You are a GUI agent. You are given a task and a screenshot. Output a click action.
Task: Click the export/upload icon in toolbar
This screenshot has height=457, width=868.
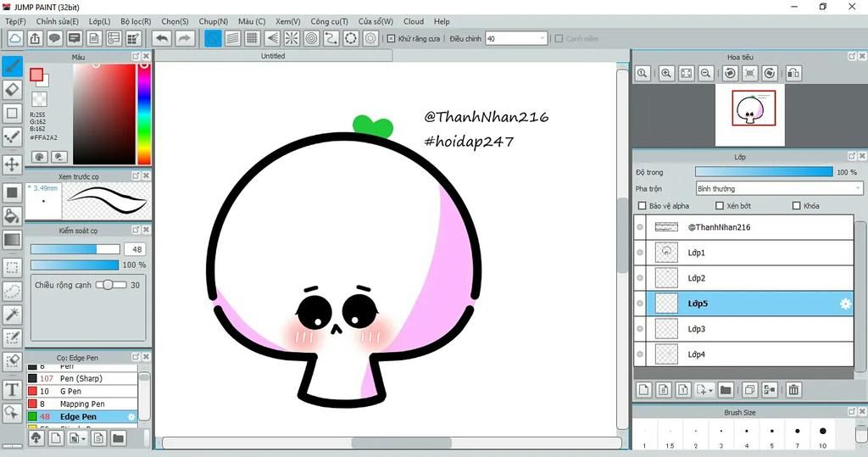(x=35, y=38)
